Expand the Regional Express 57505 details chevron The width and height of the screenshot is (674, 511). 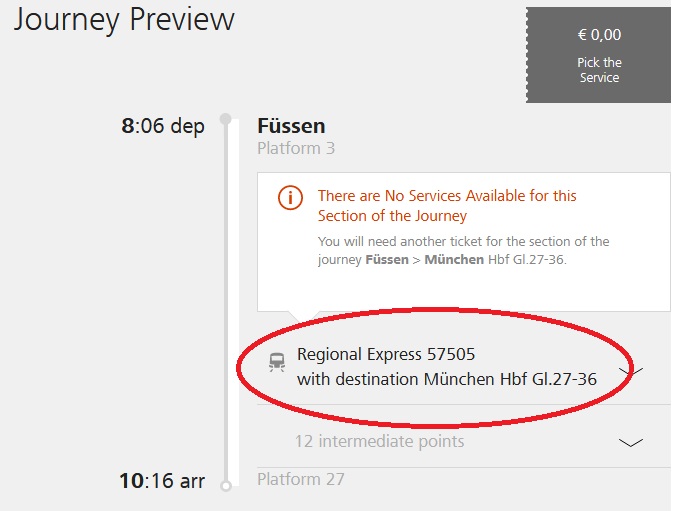[x=631, y=371]
